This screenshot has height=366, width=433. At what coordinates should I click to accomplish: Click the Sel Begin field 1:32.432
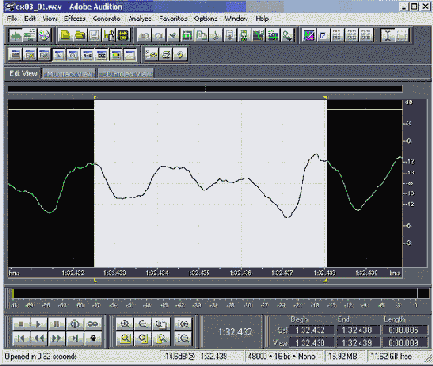point(311,330)
